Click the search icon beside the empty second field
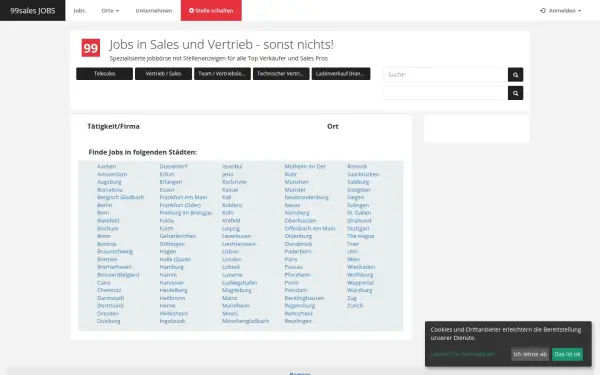This screenshot has width=600, height=375. 515,93
